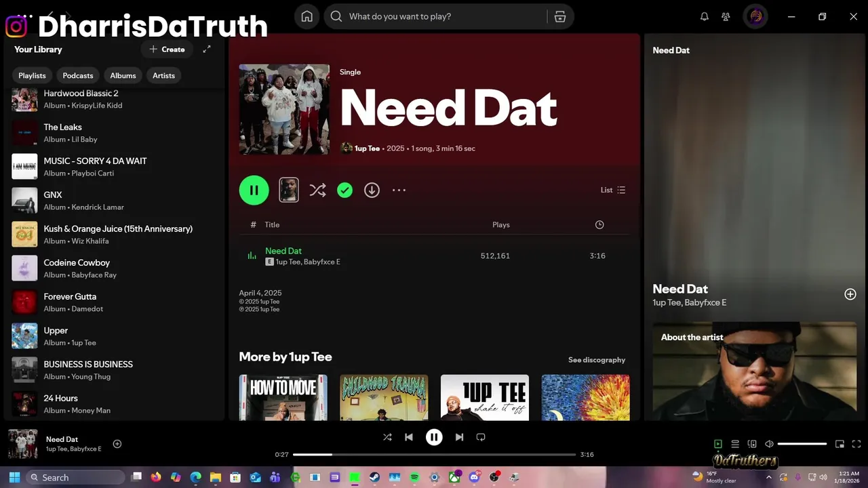Click the Windows taskbar Search box
The height and width of the screenshot is (488, 868).
coord(75,477)
